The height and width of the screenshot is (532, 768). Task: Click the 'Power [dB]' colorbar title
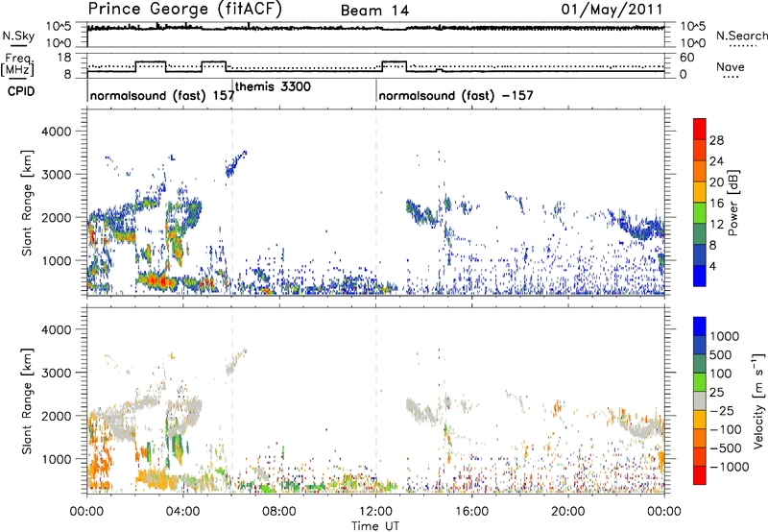point(732,203)
